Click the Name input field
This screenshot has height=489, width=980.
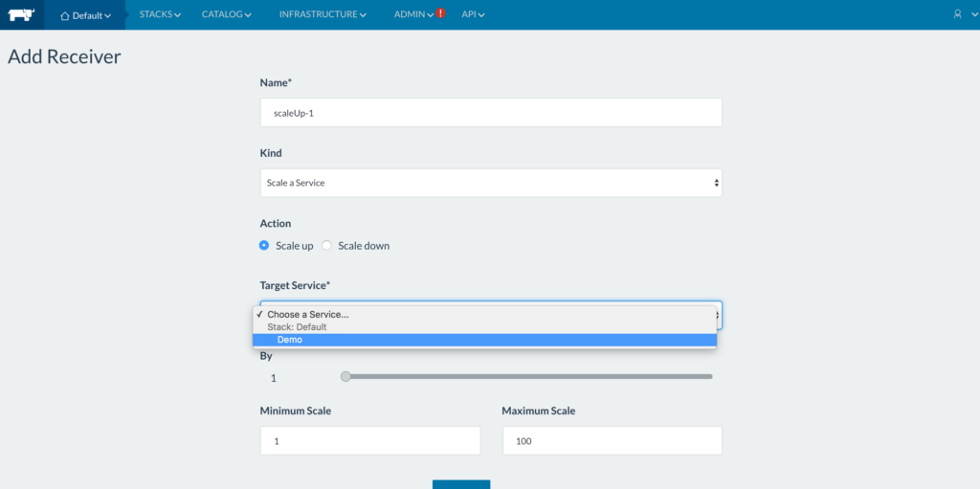(x=490, y=113)
